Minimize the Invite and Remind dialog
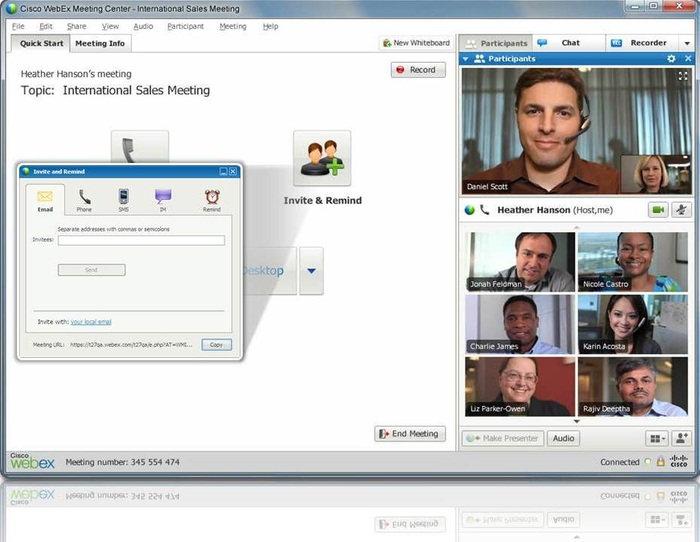 point(224,171)
